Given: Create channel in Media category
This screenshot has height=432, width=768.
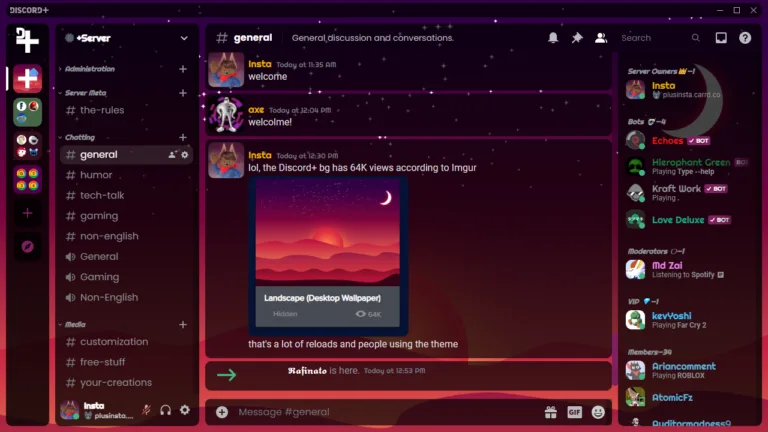Looking at the screenshot, I should pyautogui.click(x=183, y=325).
